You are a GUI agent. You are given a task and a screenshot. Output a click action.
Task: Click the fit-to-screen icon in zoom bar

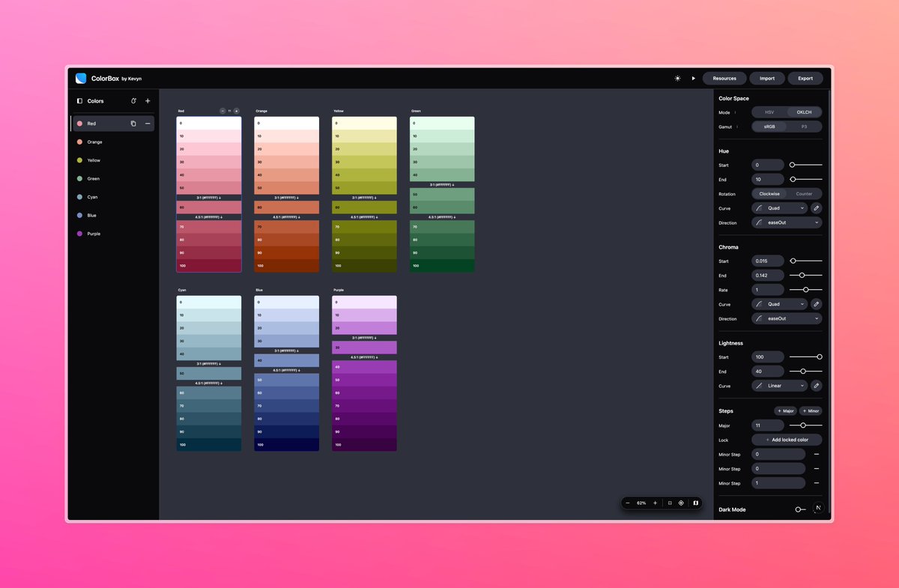670,503
